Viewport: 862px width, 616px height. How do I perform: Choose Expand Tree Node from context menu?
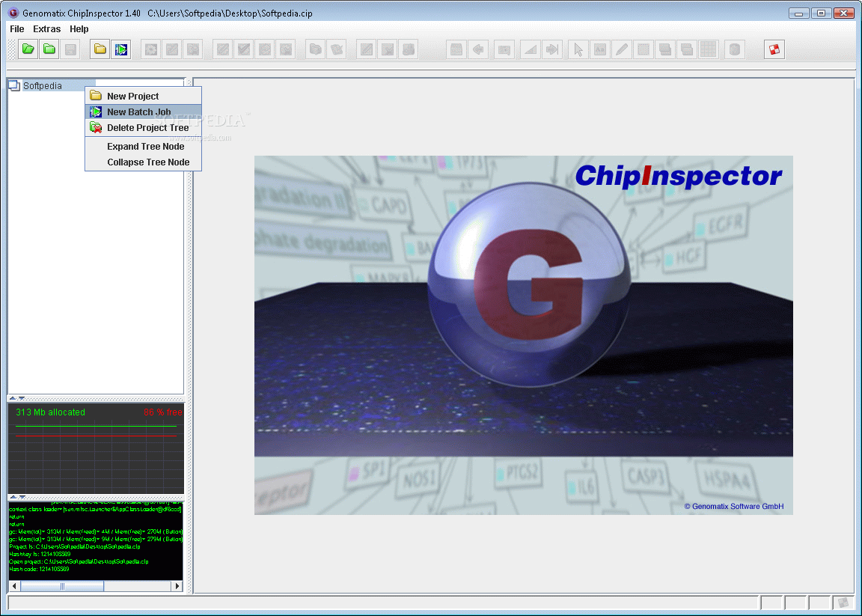pos(143,146)
